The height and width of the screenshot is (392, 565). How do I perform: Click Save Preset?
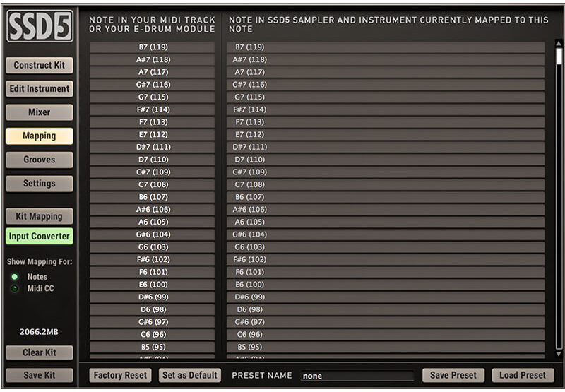[453, 375]
